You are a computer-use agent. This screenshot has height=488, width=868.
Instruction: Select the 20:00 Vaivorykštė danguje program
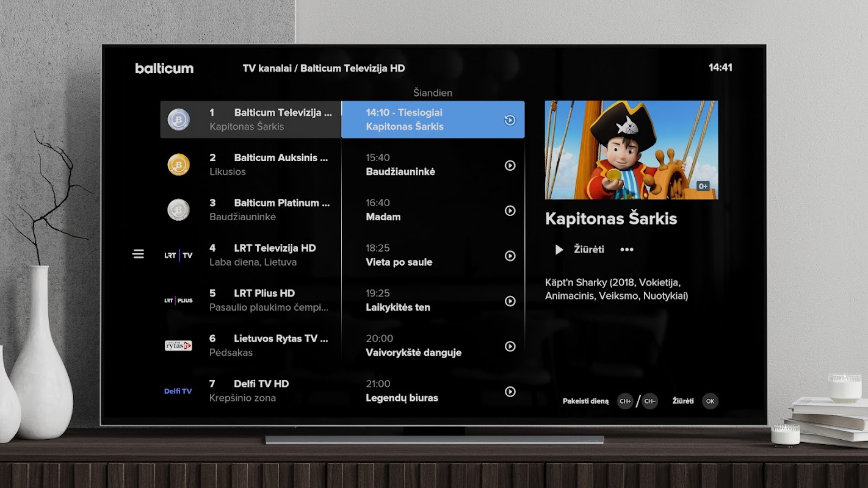(433, 345)
